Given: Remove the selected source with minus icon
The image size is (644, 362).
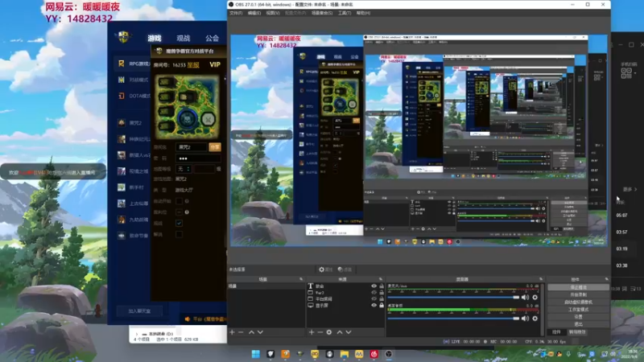Looking at the screenshot, I should (x=320, y=332).
